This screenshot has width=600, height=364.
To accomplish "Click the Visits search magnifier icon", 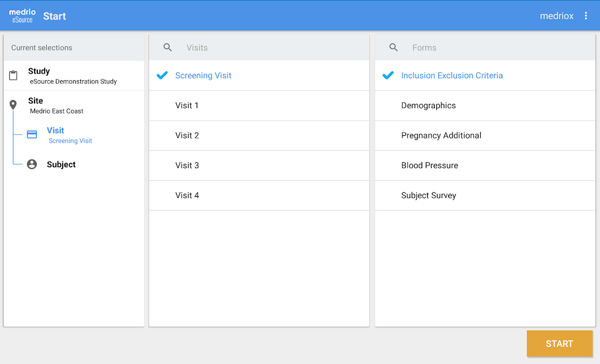I will [x=168, y=47].
